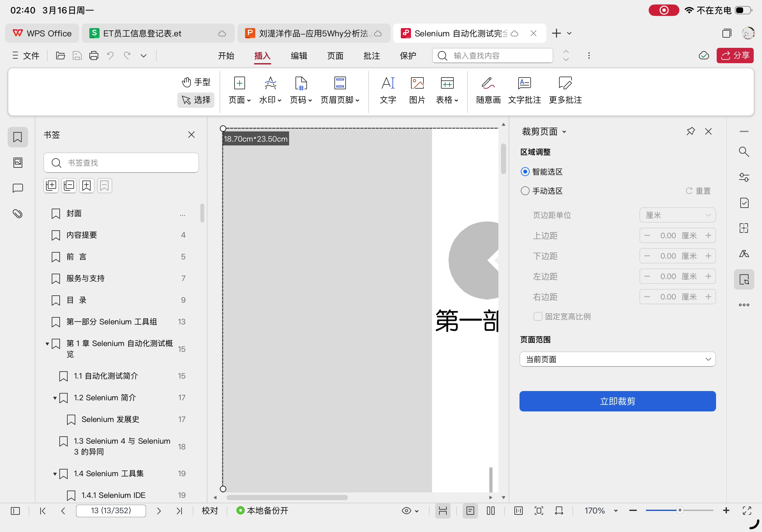Open the attachments paperclip panel
762x532 pixels.
tap(18, 214)
